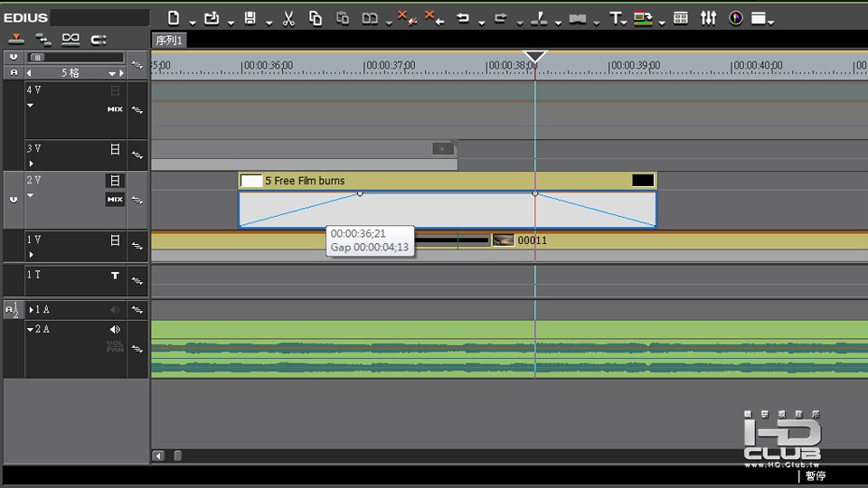The width and height of the screenshot is (868, 488).
Task: Click the ripple delete icon
Action: pos(408,18)
